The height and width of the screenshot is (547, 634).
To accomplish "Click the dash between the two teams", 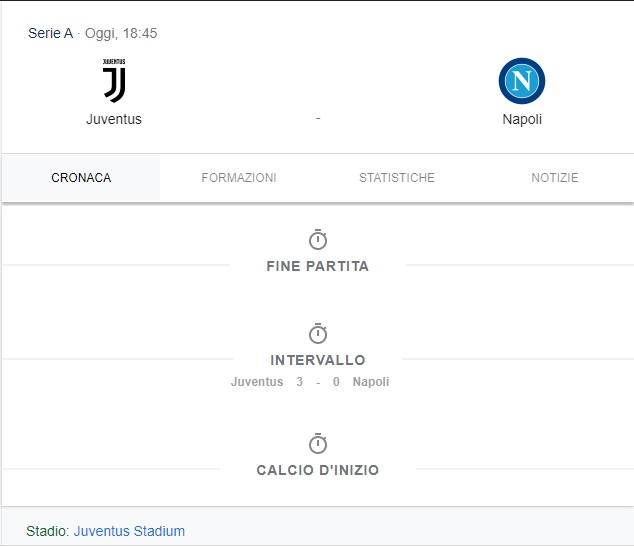I will (x=318, y=118).
